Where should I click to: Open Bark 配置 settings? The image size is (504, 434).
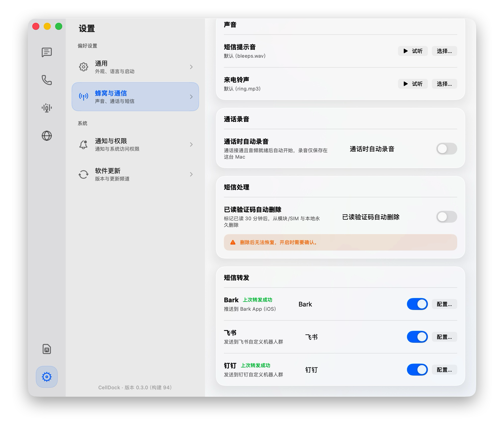pyautogui.click(x=444, y=304)
